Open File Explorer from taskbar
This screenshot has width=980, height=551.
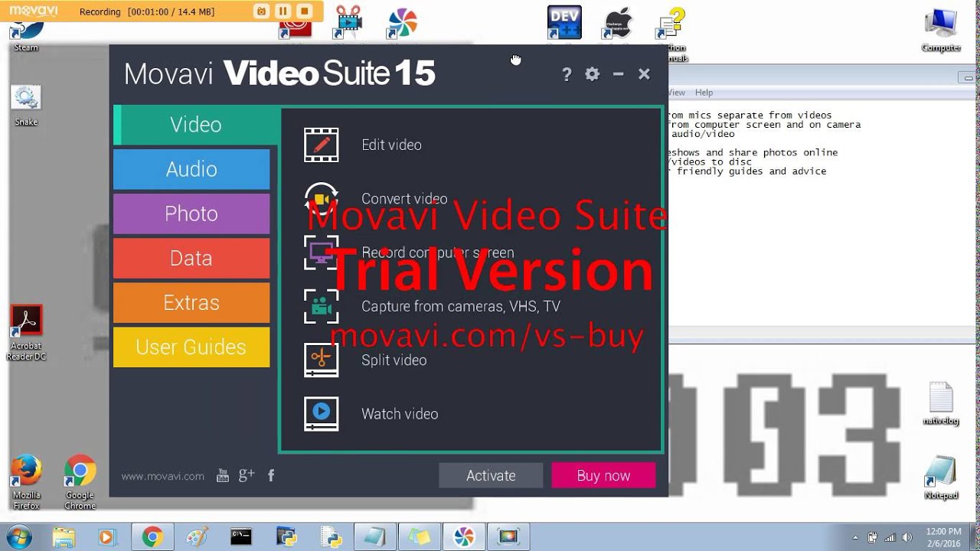(x=64, y=536)
